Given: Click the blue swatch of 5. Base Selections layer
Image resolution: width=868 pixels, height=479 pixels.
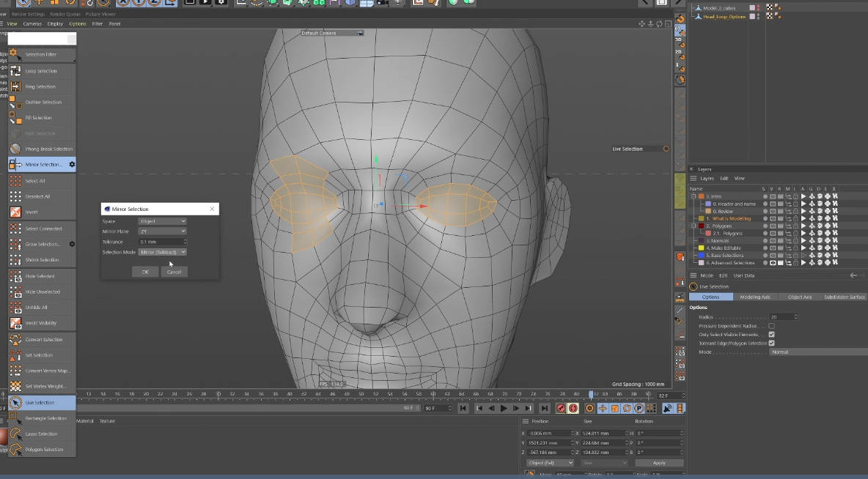Looking at the screenshot, I should pos(701,256).
